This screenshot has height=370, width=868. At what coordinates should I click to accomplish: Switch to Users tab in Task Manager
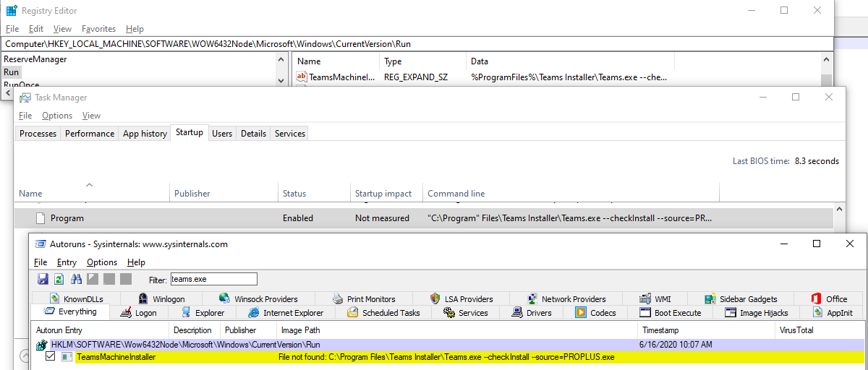(222, 134)
